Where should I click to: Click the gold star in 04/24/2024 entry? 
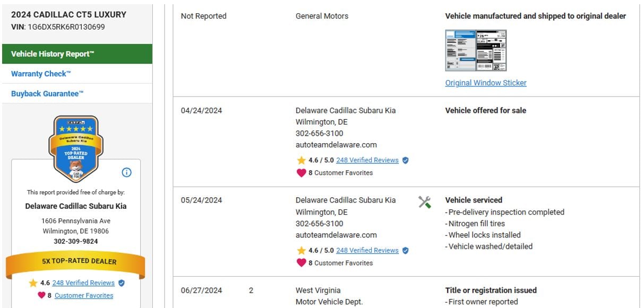(x=301, y=160)
